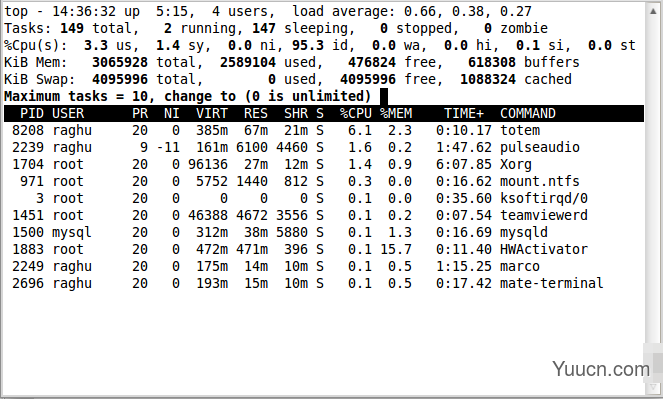The height and width of the screenshot is (399, 663).
Task: Select the ksoftirqd/0 command text
Action: tap(544, 198)
